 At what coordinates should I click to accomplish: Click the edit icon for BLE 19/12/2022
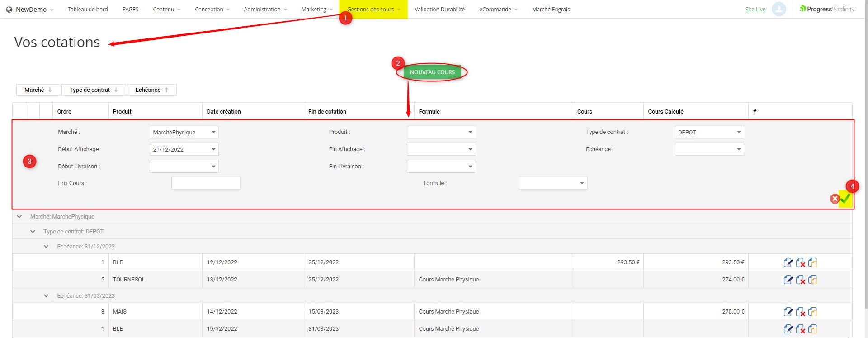pyautogui.click(x=788, y=329)
